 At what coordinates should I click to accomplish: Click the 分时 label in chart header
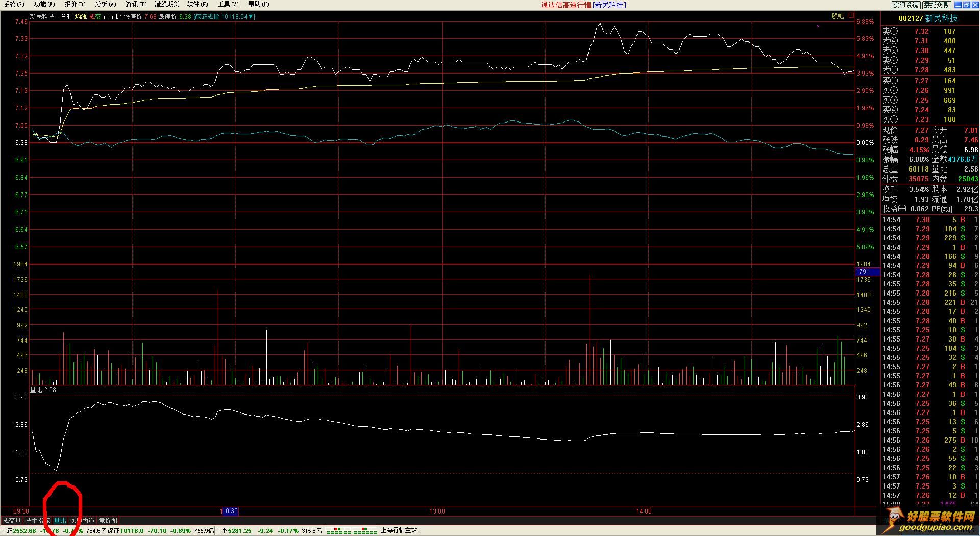pyautogui.click(x=66, y=17)
